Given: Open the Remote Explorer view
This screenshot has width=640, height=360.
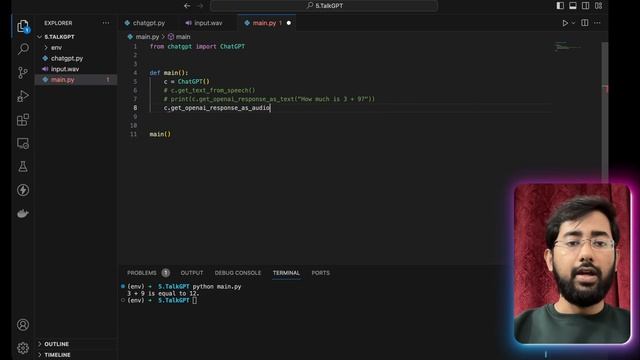Looking at the screenshot, I should pos(23,143).
